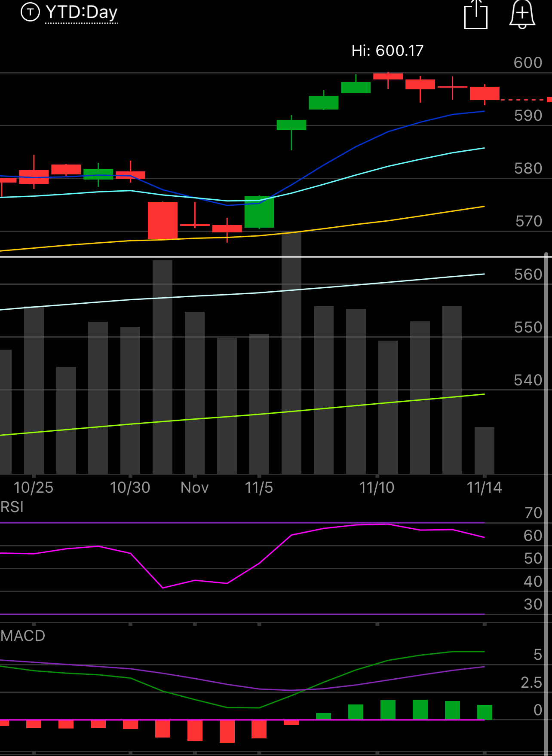Open the YTD:Day timeframe selector
This screenshot has width=552, height=756.
pos(82,12)
